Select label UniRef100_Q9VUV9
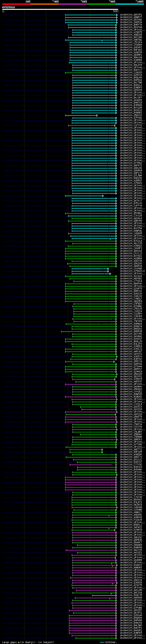146x644 pixels. (131, 90)
